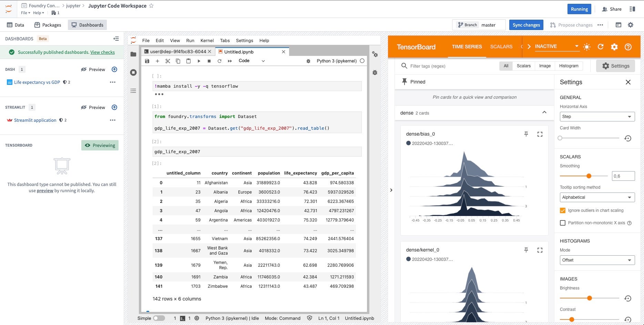Open the View checks link
The height and width of the screenshot is (325, 644).
point(103,52)
